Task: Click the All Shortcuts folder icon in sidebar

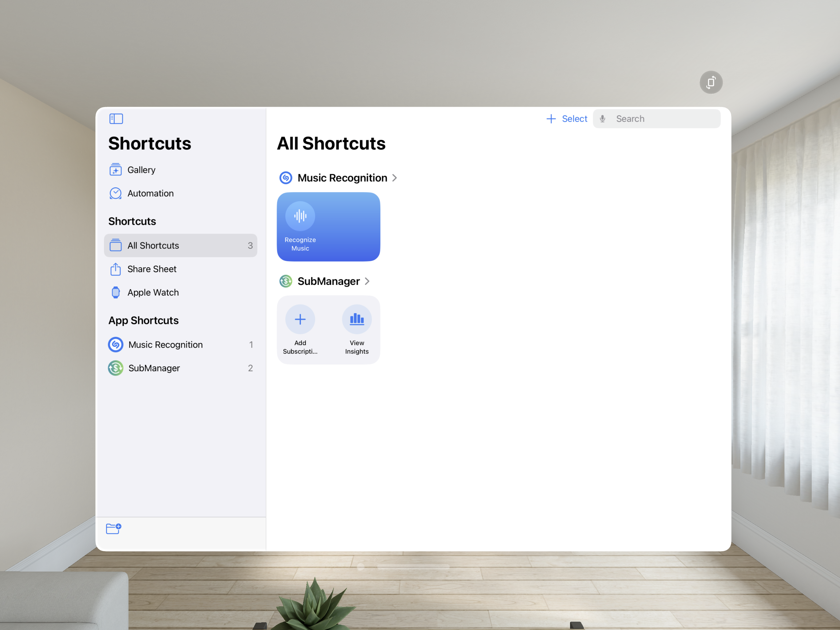Action: tap(116, 245)
